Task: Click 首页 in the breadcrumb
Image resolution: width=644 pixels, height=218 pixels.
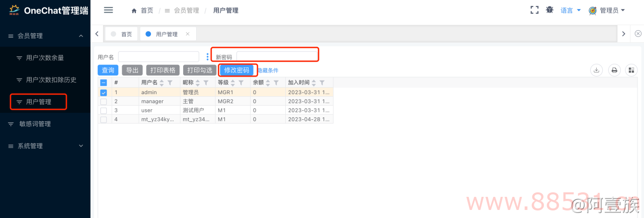Action: click(147, 11)
